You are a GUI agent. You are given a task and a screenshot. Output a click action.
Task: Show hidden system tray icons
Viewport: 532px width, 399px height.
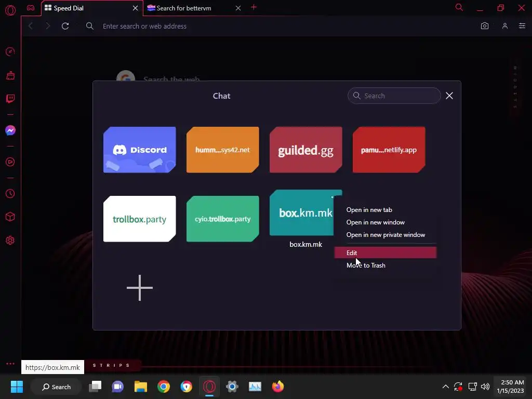coord(445,387)
